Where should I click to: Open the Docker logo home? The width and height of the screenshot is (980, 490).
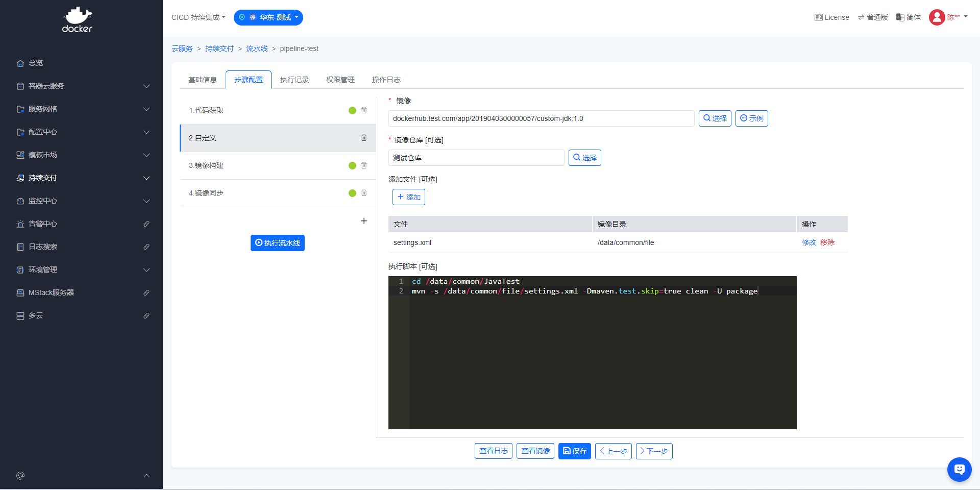(x=78, y=20)
